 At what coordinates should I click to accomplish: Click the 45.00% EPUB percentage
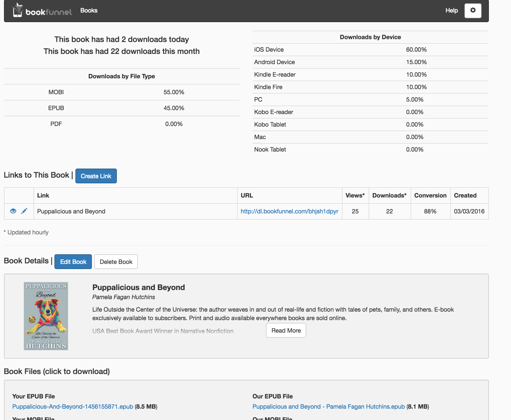click(174, 108)
